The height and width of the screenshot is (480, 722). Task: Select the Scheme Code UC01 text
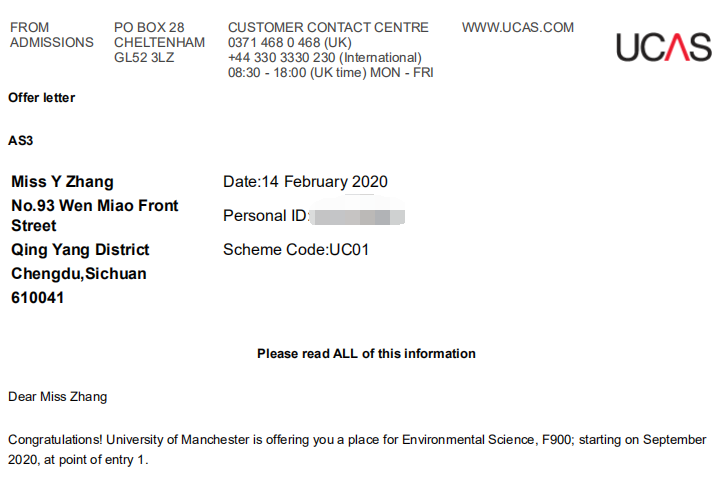click(296, 250)
